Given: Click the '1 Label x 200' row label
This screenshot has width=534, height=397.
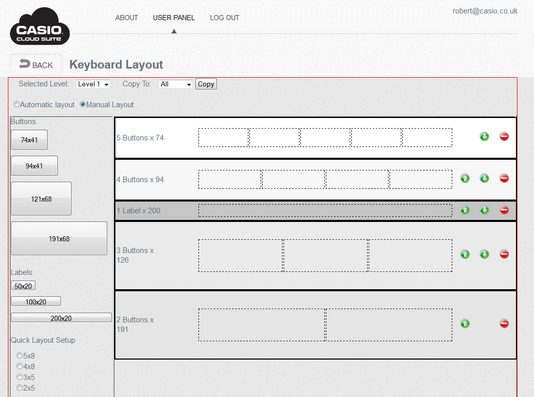Looking at the screenshot, I should point(138,211).
